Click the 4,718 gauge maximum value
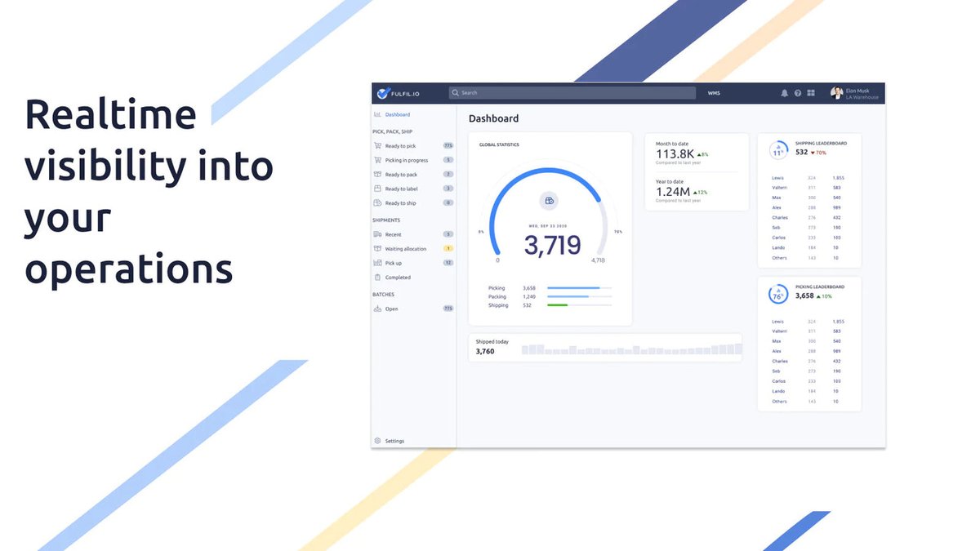Screen dimensions: 980x551 [598, 260]
